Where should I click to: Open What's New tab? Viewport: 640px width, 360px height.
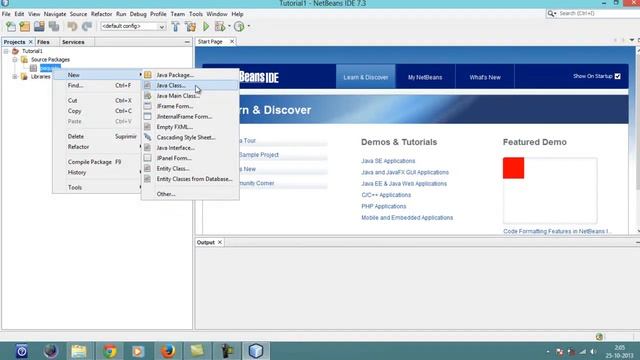click(x=485, y=77)
